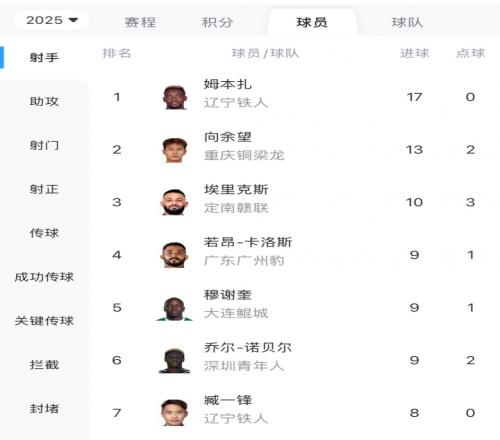Open 乔尔-诺贝尔 player name link
The width and height of the screenshot is (500, 440).
click(x=248, y=347)
